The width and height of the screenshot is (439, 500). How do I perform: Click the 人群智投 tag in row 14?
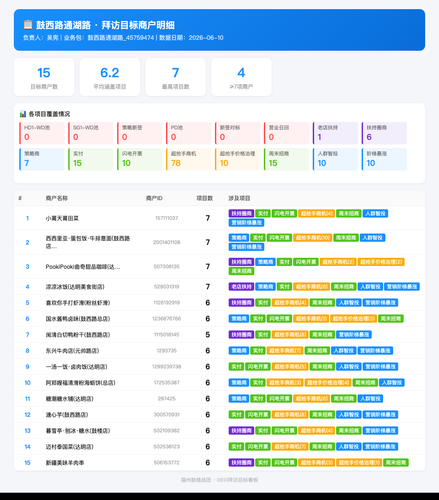pyautogui.click(x=349, y=447)
